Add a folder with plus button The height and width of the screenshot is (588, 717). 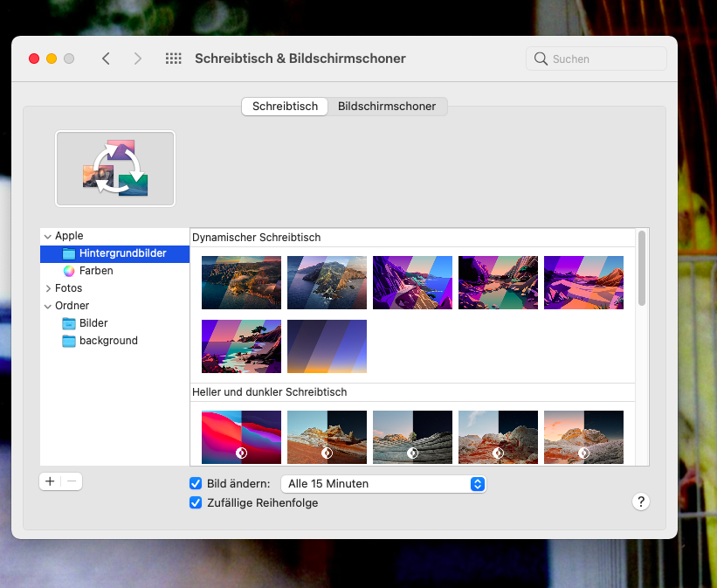click(x=50, y=481)
